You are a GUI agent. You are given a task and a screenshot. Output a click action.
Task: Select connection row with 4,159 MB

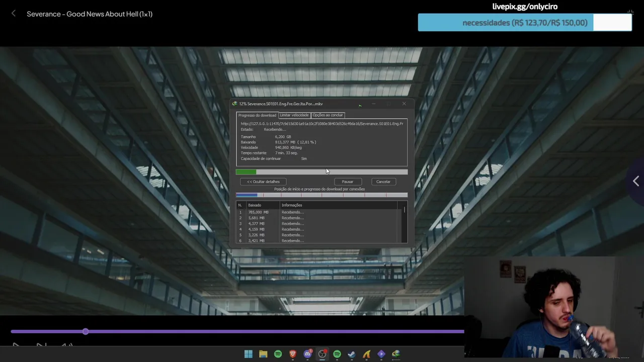coord(319,229)
